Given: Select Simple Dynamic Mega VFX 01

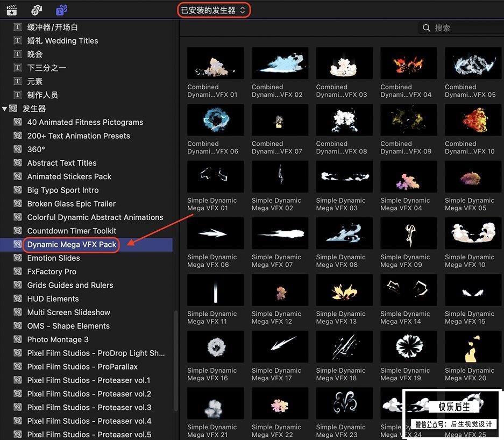Looking at the screenshot, I should point(215,176).
